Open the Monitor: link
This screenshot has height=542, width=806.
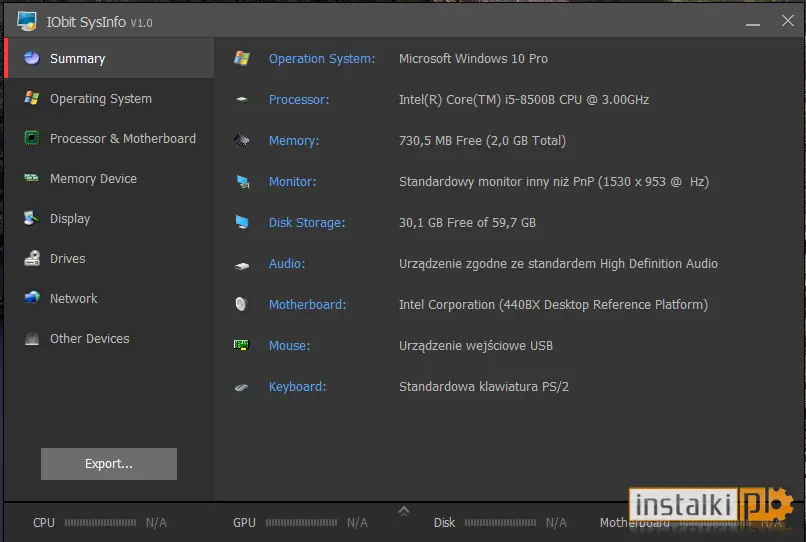292,182
